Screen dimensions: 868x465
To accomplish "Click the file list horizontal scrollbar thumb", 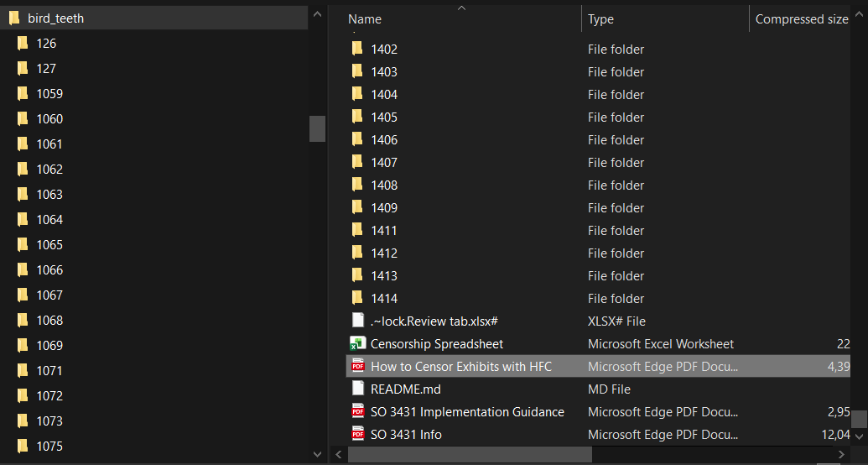I will pos(470,454).
